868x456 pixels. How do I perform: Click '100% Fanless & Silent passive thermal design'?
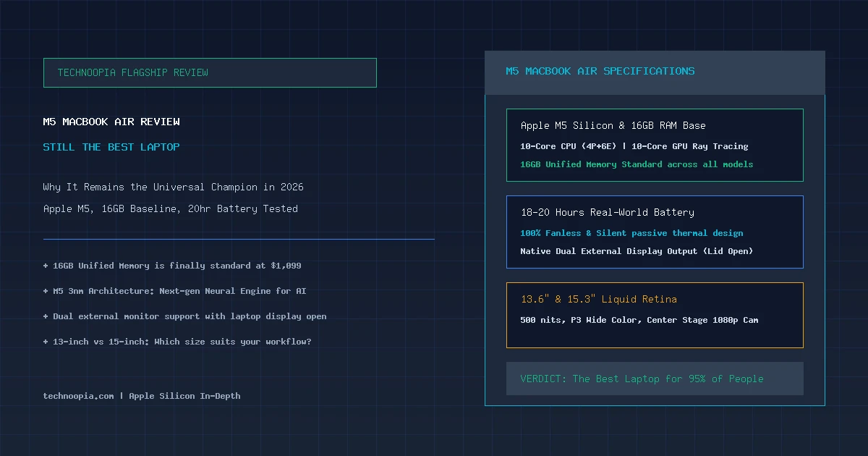click(631, 233)
